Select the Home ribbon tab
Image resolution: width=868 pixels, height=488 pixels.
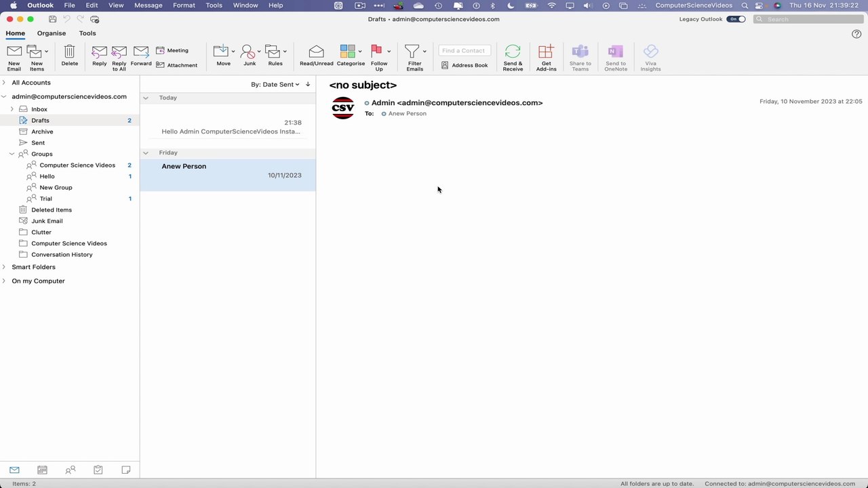pos(15,33)
